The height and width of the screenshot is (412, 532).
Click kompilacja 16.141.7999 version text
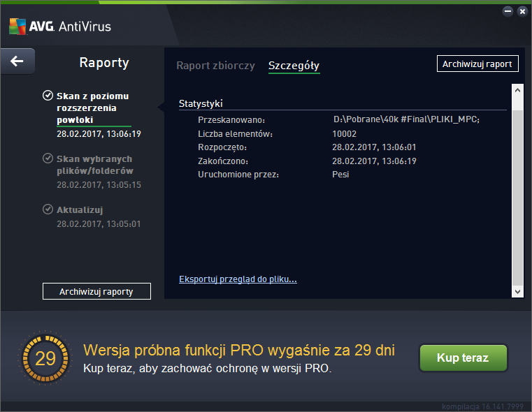tap(482, 406)
